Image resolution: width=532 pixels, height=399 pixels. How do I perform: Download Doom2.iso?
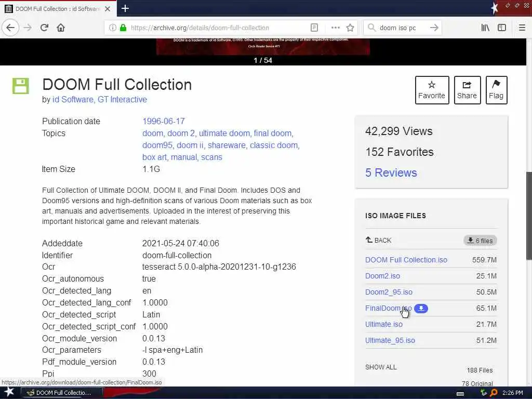coord(382,276)
